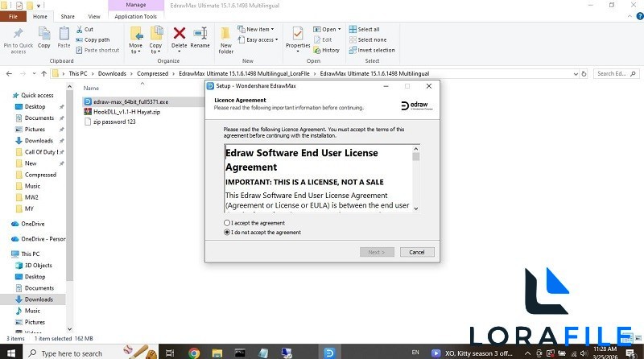Open the Easy access dropdown
This screenshot has width=644, height=359.
pos(258,39)
